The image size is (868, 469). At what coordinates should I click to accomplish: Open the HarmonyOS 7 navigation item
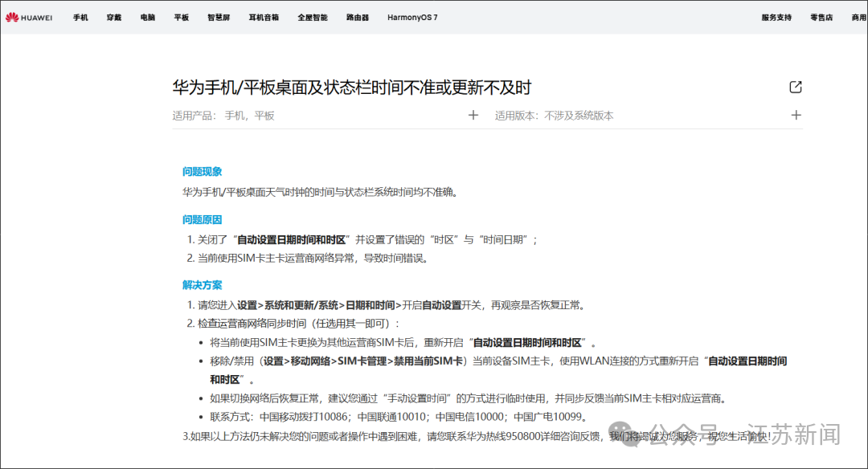coord(412,17)
